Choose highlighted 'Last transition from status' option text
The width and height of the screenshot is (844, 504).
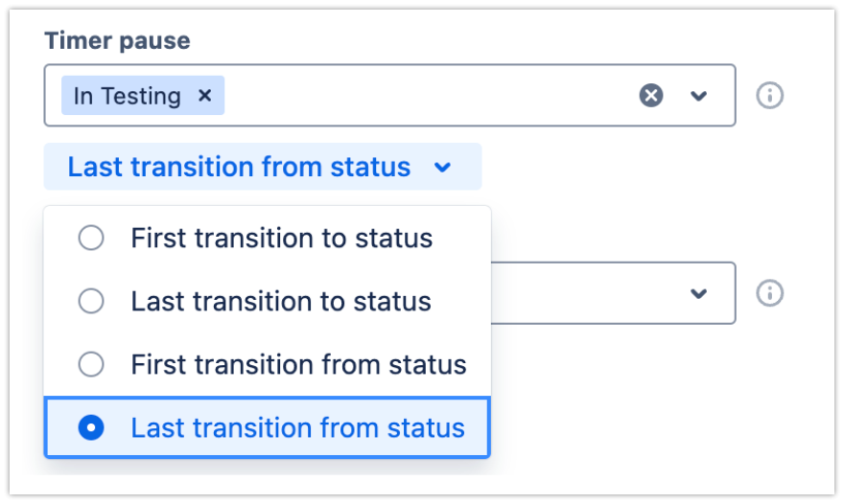point(297,427)
